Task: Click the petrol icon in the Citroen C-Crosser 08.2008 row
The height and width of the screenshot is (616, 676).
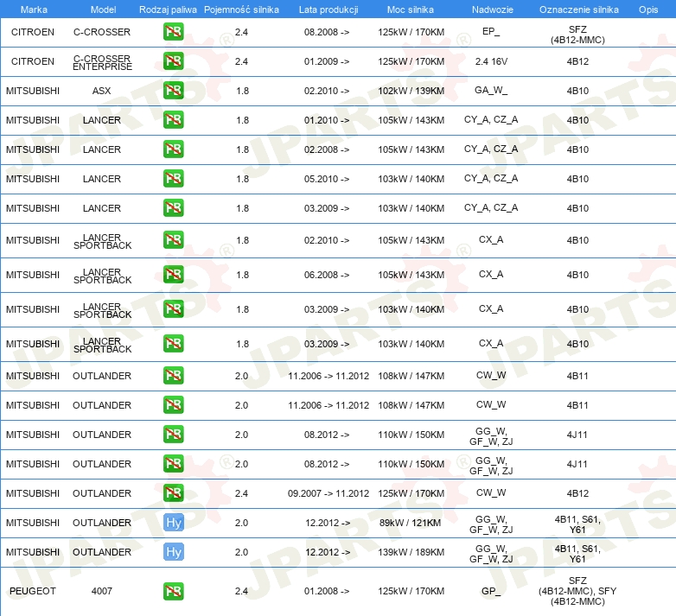Action: tap(173, 32)
